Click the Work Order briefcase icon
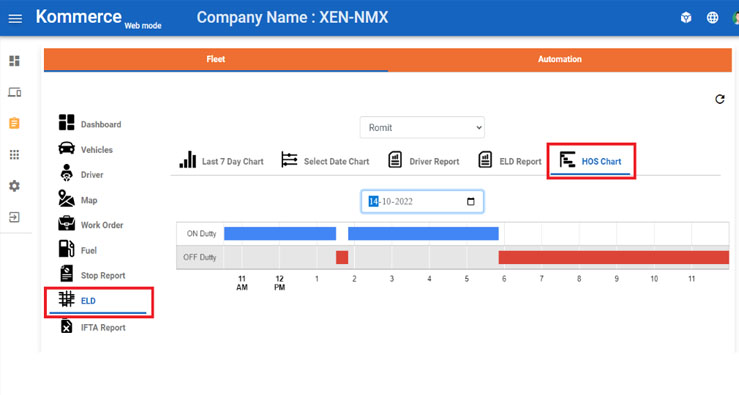739x395 pixels. 66,223
